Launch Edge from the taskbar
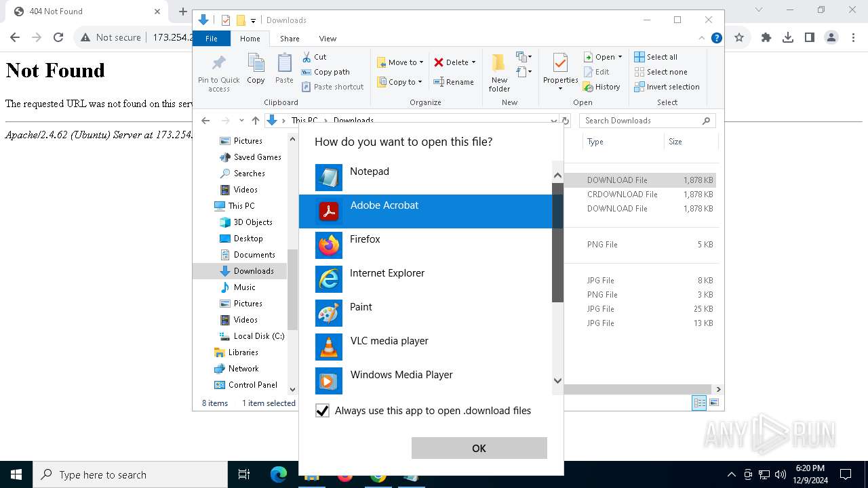868x488 pixels. [x=279, y=474]
